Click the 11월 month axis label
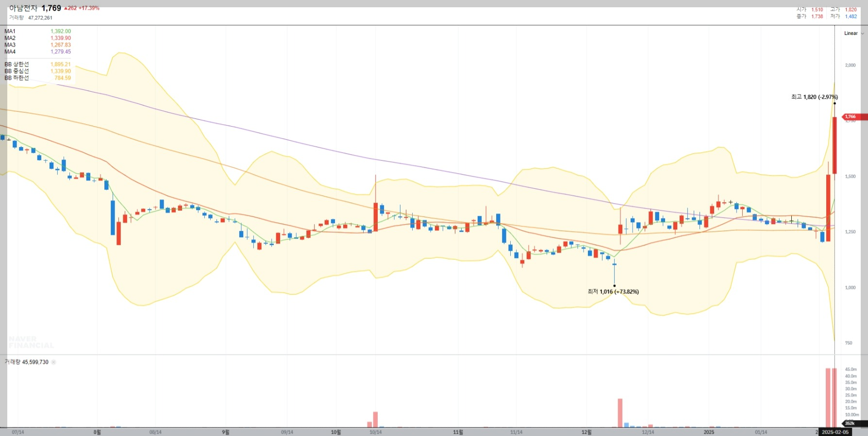The image size is (868, 436). [458, 432]
